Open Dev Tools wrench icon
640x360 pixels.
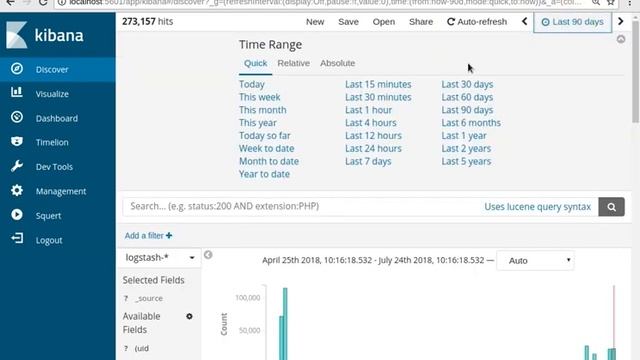click(x=17, y=166)
